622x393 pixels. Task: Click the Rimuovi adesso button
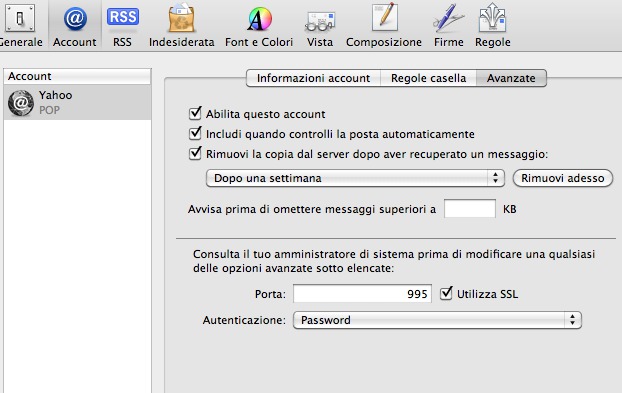pyautogui.click(x=563, y=178)
